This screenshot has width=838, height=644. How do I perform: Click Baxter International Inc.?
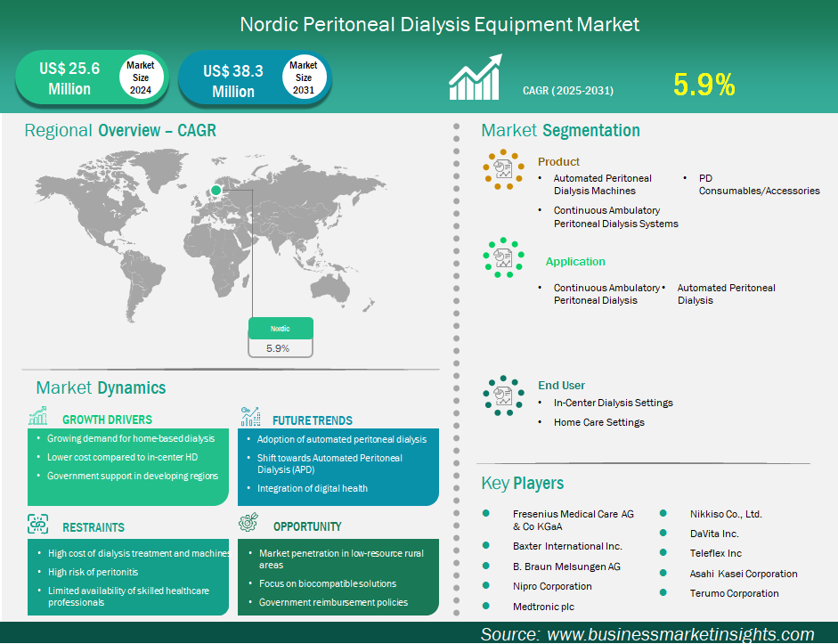click(567, 546)
